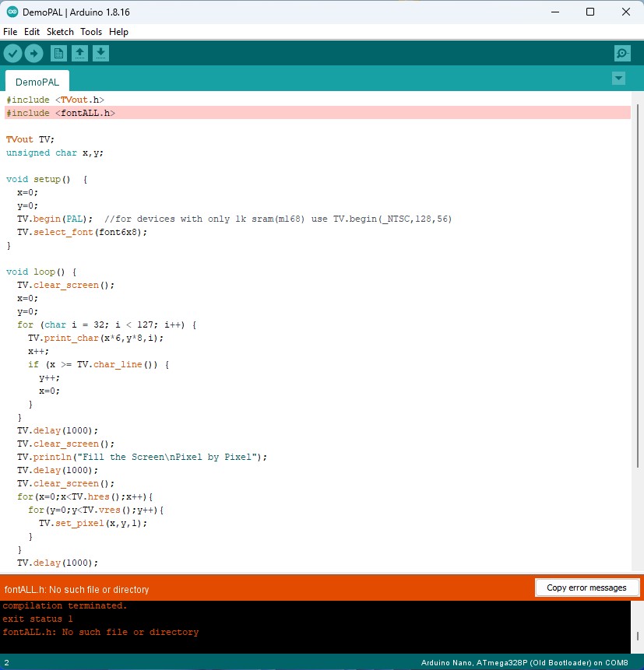
Task: Click the orange error status message bar
Action: [x=265, y=589]
